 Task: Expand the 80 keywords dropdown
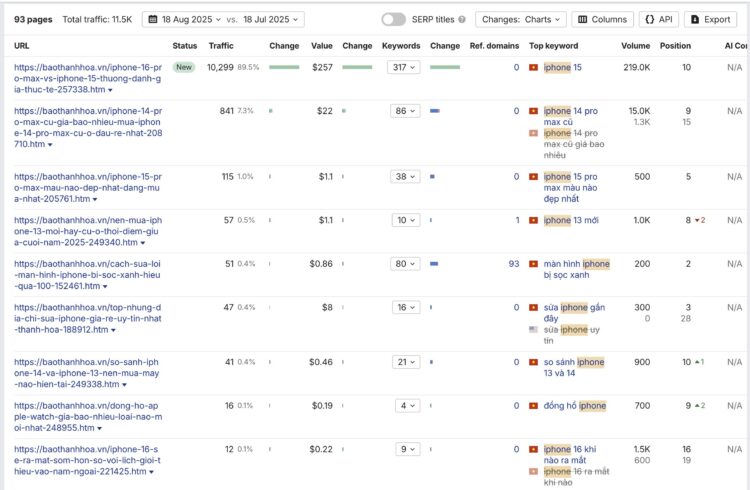click(405, 264)
